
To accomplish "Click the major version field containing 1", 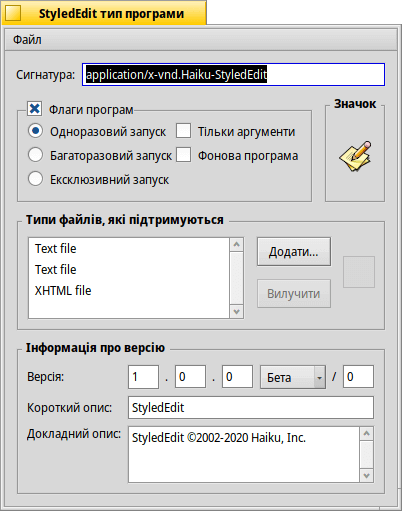I will point(143,377).
